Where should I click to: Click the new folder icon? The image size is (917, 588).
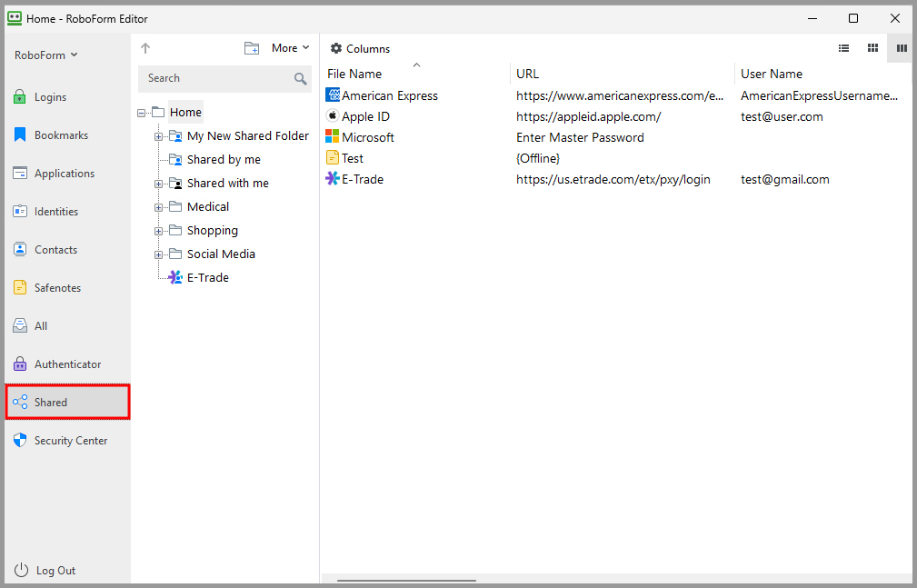pos(252,48)
